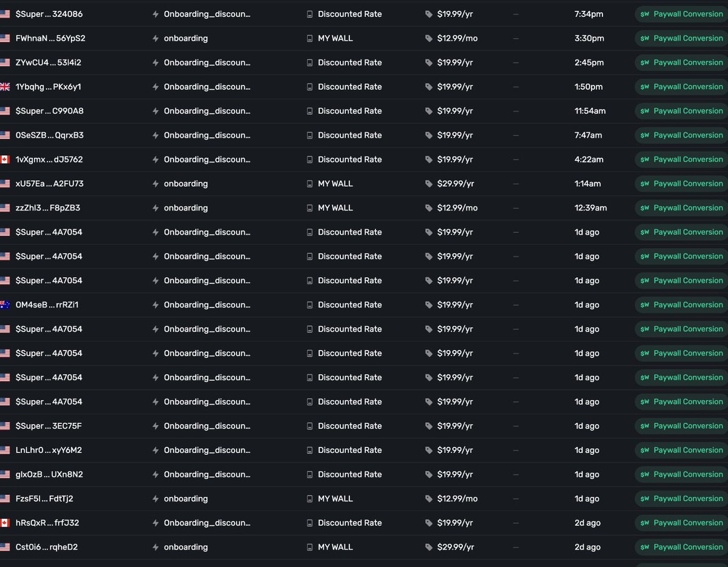Viewport: 728px width, 567px height.
Task: Click the price tag icon in the 1:50pm row
Action: (429, 87)
